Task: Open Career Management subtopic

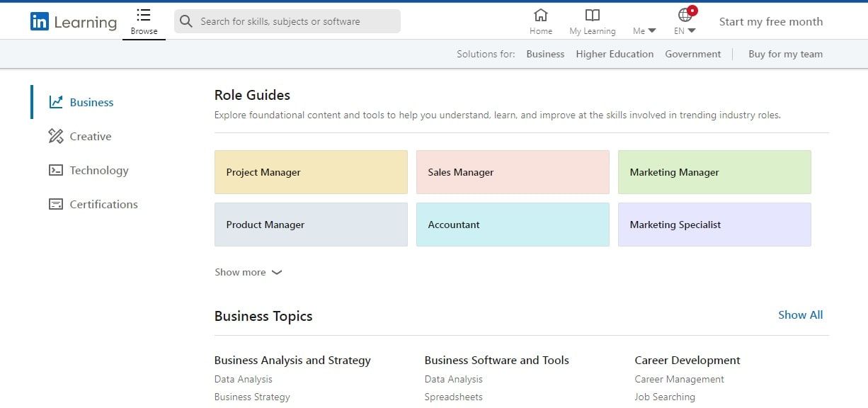Action: click(680, 379)
